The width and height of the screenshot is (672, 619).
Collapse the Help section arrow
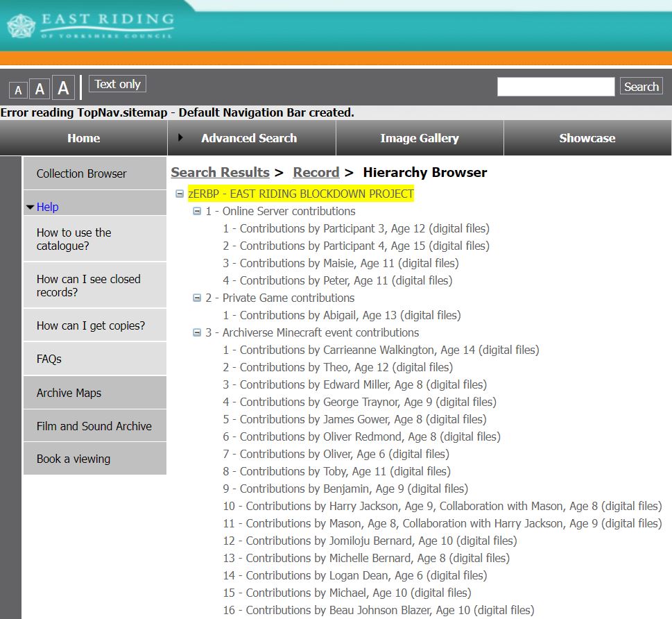pyautogui.click(x=30, y=207)
